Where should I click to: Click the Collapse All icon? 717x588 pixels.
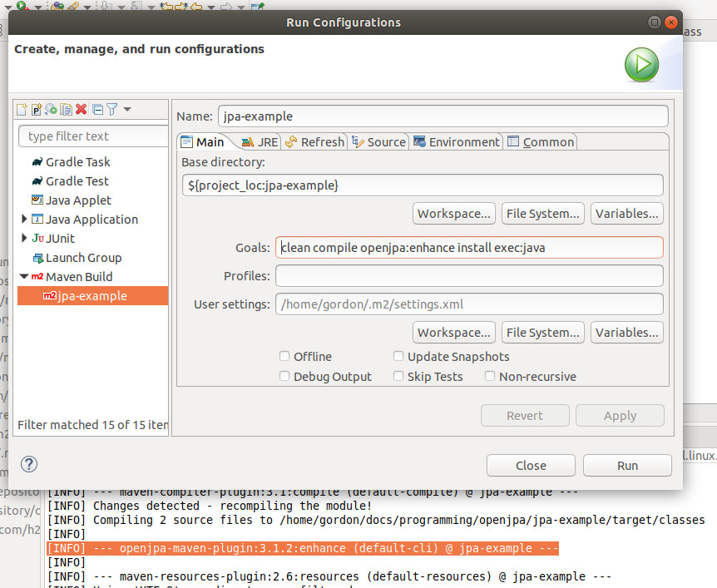coord(98,109)
